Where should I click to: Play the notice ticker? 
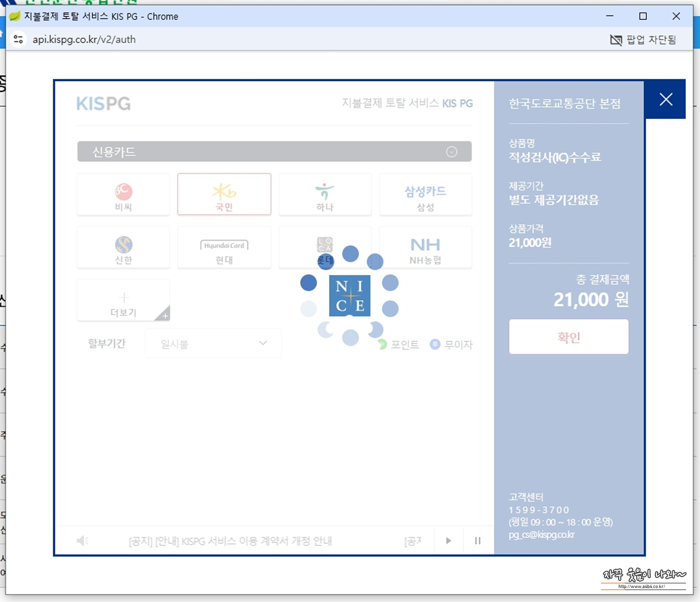coord(448,541)
